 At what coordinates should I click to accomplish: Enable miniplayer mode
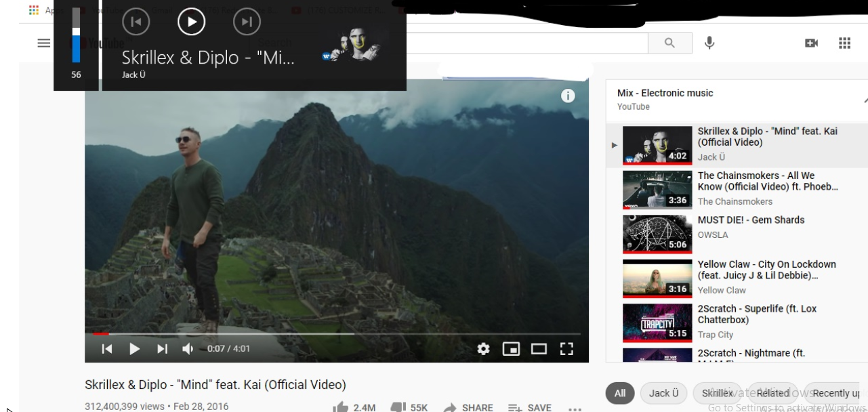[x=511, y=349]
